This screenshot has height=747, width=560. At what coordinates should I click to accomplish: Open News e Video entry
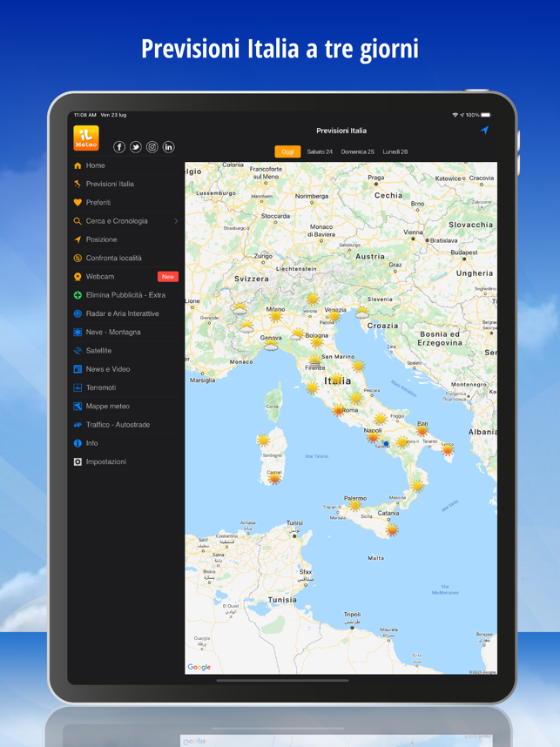click(x=125, y=369)
